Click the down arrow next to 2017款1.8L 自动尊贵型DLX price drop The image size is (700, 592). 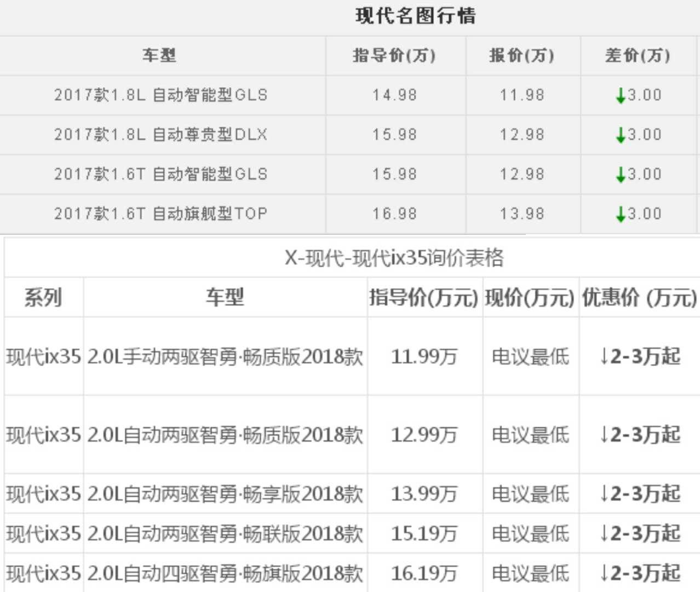tap(621, 134)
